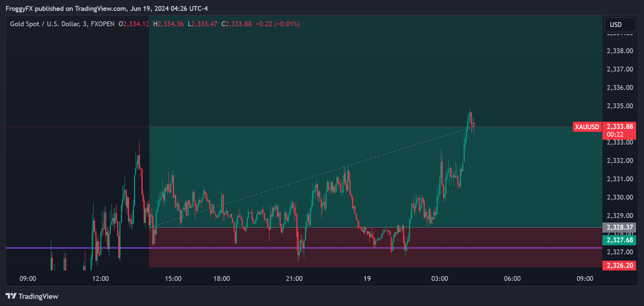Click the close value C2,333.88

(x=236, y=24)
